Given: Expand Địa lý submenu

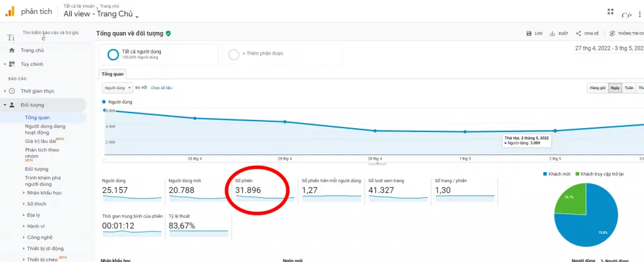Looking at the screenshot, I should pos(24,215).
